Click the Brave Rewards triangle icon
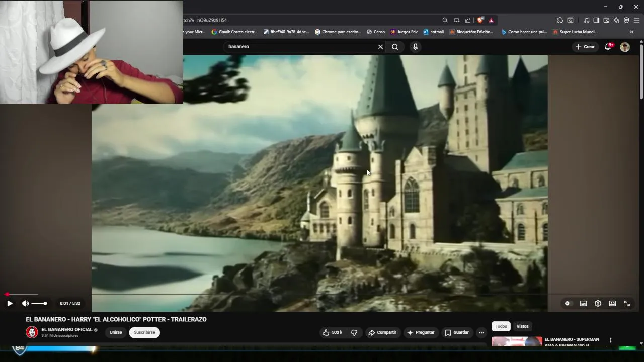 coord(491,20)
